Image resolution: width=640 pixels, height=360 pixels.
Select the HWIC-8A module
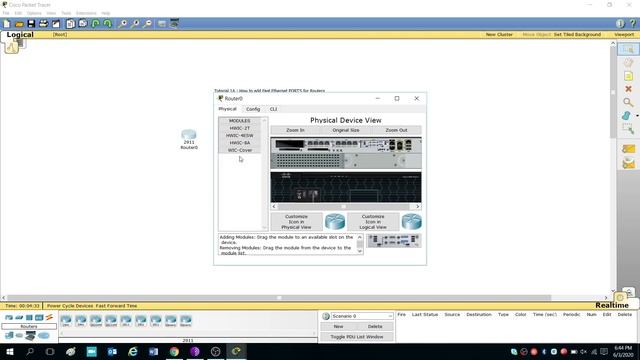click(240, 143)
